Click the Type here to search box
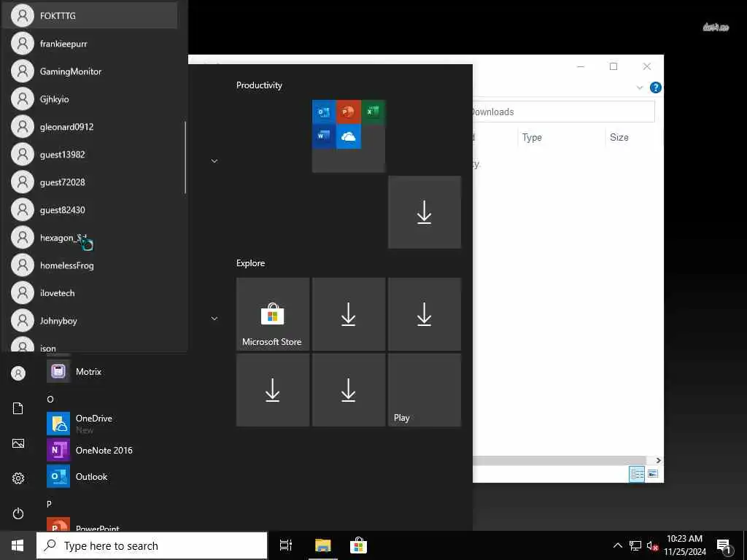This screenshot has width=747, height=560. [x=152, y=545]
